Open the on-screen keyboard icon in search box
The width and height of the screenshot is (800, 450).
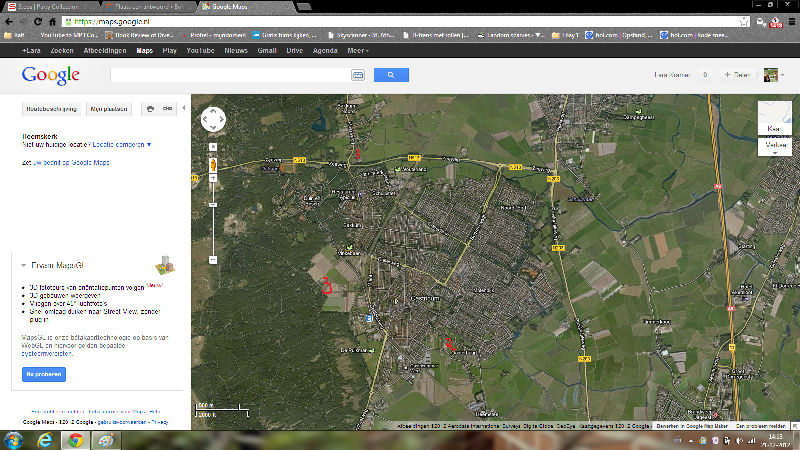[x=358, y=75]
